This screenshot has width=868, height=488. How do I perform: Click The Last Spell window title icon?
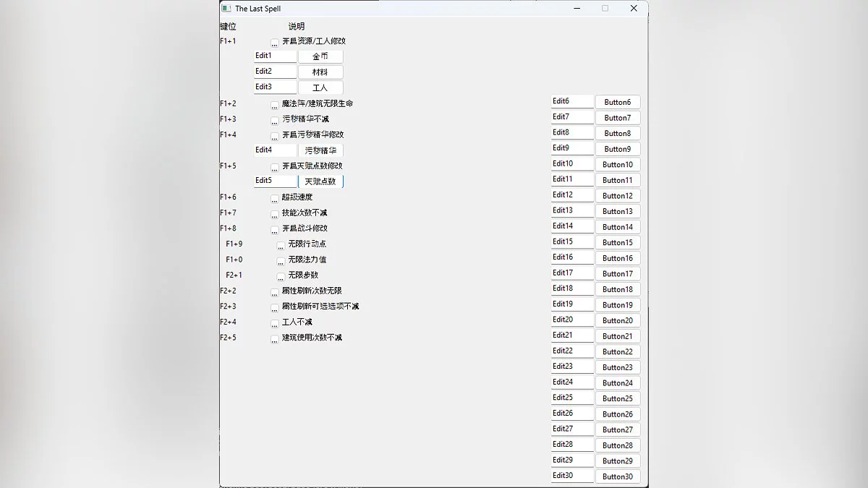click(226, 9)
